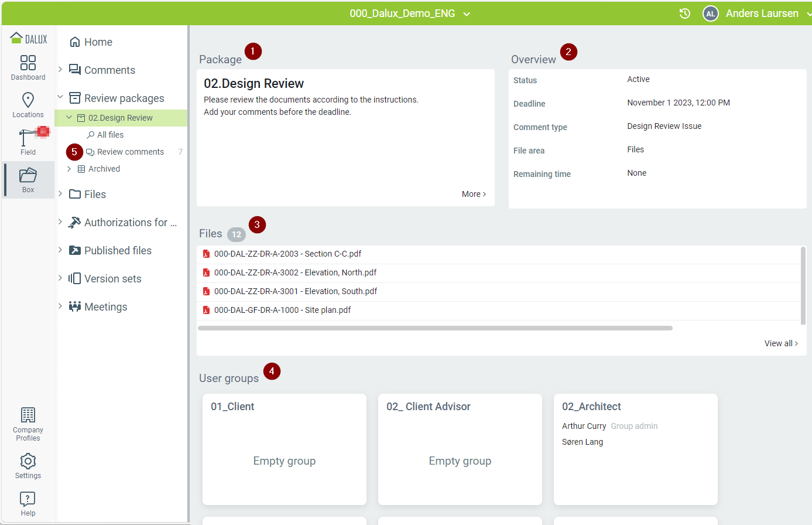This screenshot has width=812, height=525.
Task: Select the Box folder icon
Action: click(28, 176)
